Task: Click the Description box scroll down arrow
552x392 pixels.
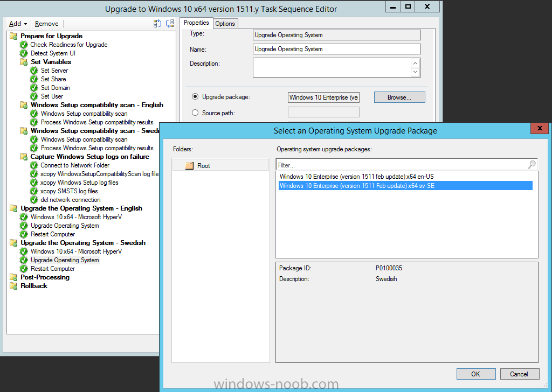Action: click(x=416, y=72)
